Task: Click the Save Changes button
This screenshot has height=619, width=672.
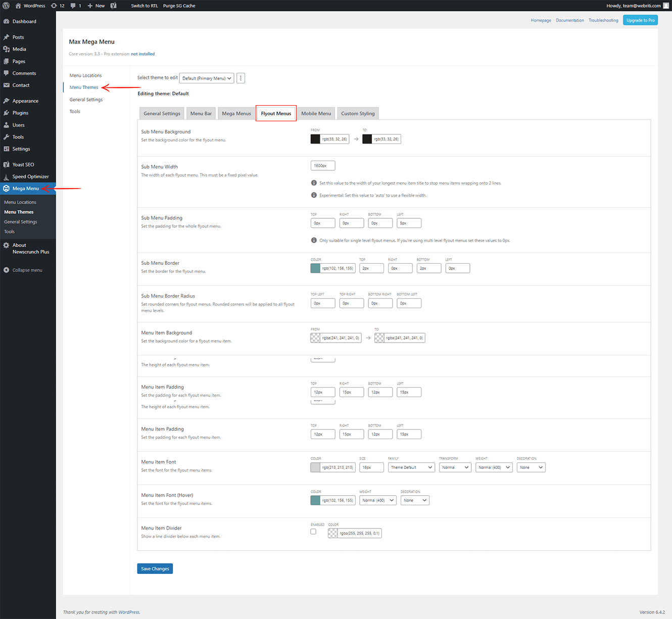Action: coord(155,568)
